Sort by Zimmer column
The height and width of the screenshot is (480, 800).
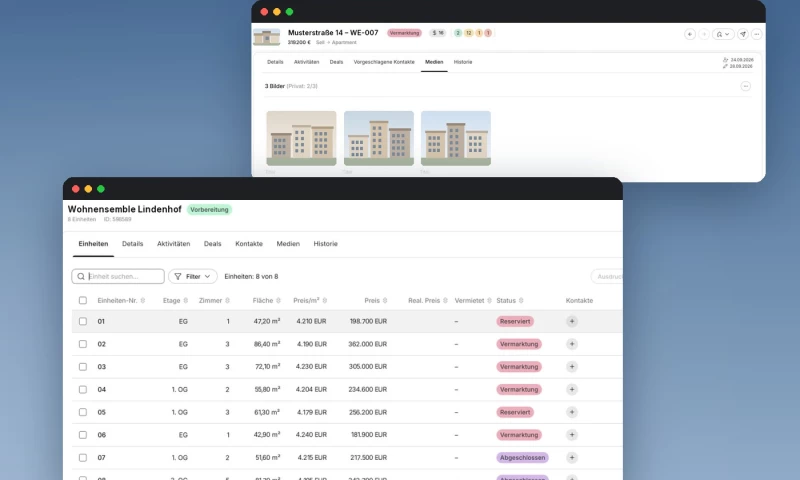point(214,300)
